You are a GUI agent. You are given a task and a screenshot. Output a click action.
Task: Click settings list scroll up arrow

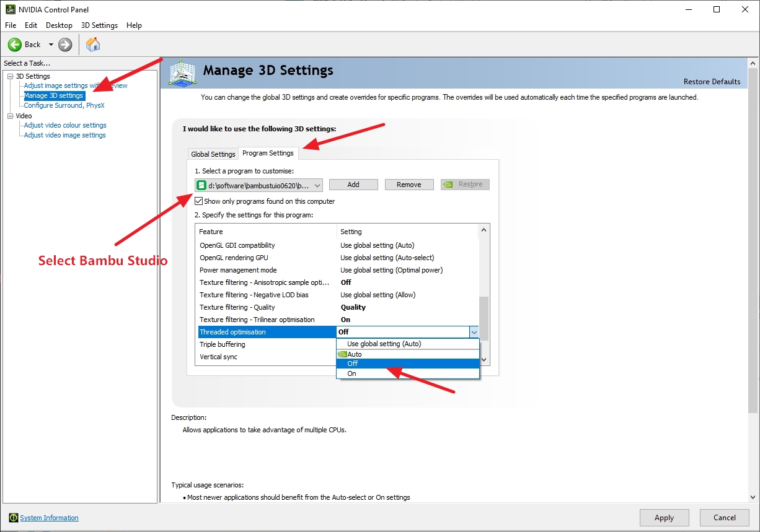[484, 230]
